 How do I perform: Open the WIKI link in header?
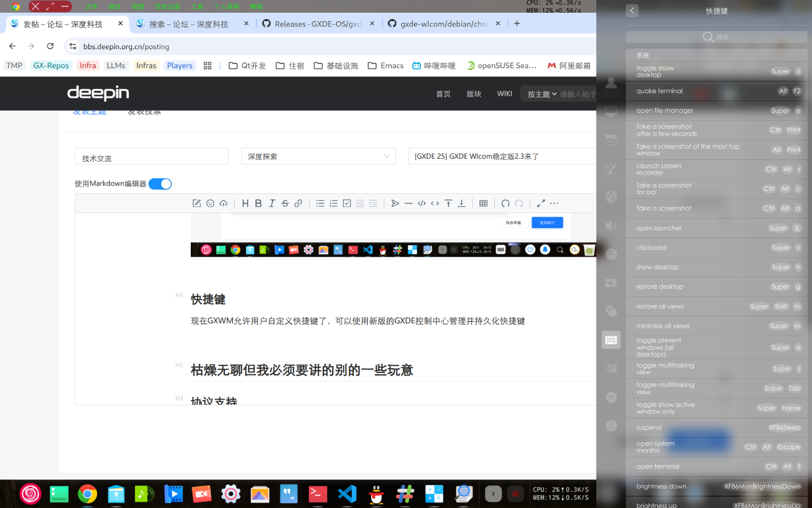coord(504,94)
